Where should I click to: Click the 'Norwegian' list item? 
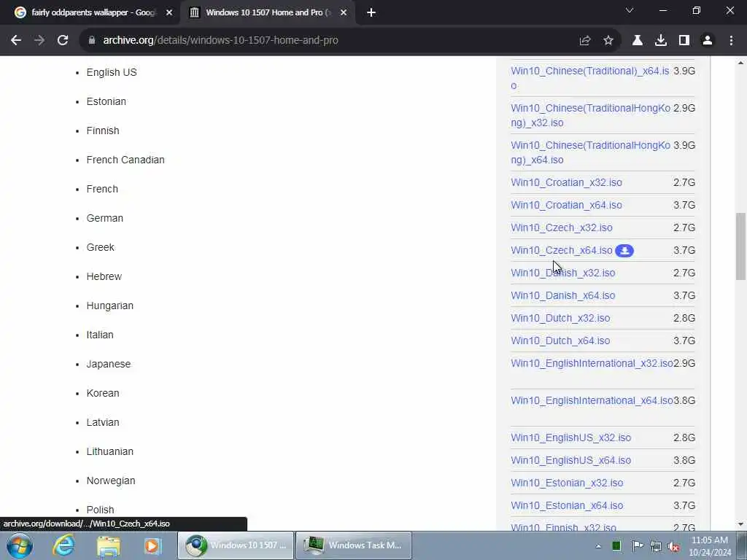[x=111, y=481]
